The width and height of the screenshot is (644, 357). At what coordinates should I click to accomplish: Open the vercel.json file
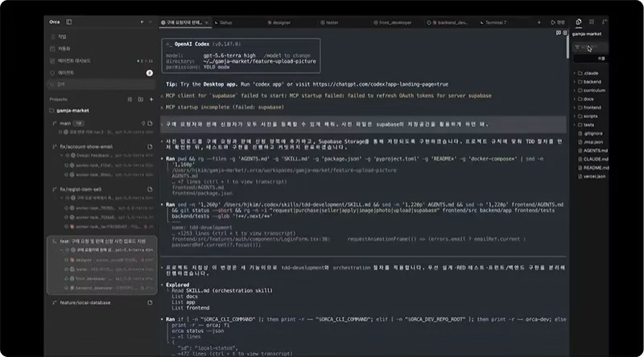click(590, 176)
